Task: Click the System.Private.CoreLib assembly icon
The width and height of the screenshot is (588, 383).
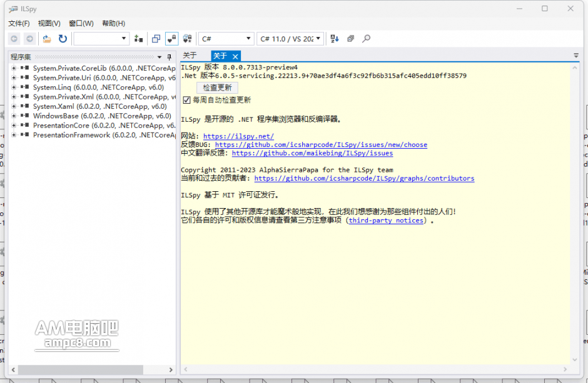Action: pyautogui.click(x=25, y=67)
